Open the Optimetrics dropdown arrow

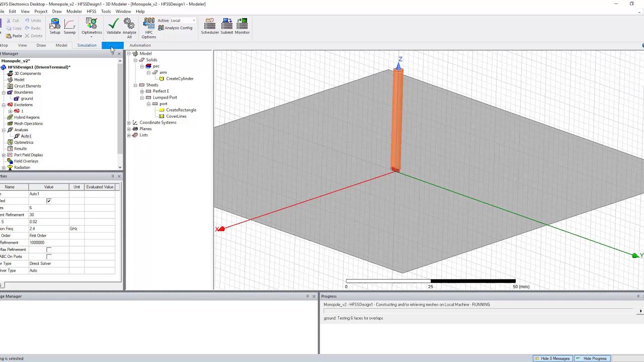92,37
